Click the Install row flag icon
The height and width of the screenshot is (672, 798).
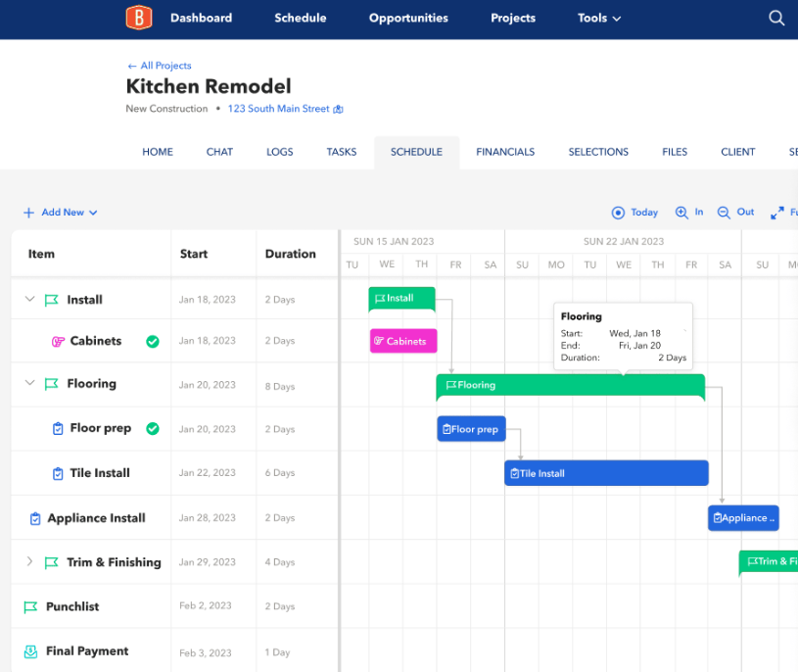(x=51, y=300)
